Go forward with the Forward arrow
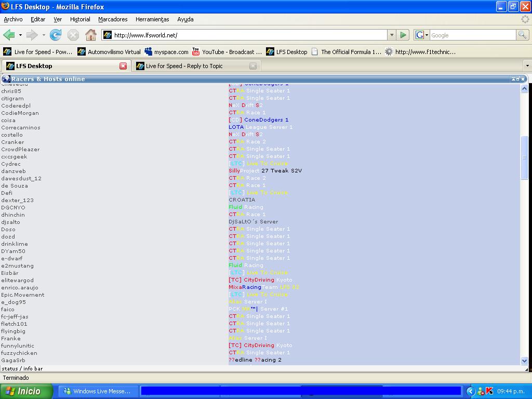The image size is (532, 399). click(32, 35)
